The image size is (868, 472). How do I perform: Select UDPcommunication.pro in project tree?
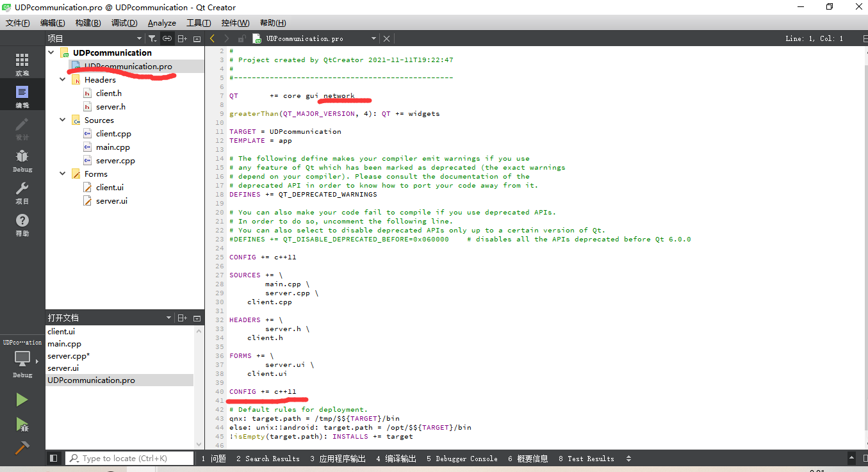pyautogui.click(x=128, y=67)
